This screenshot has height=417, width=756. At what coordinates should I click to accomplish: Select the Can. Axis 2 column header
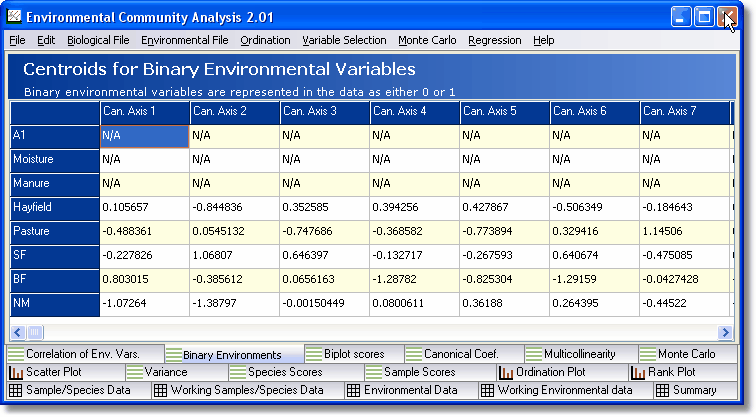point(235,112)
